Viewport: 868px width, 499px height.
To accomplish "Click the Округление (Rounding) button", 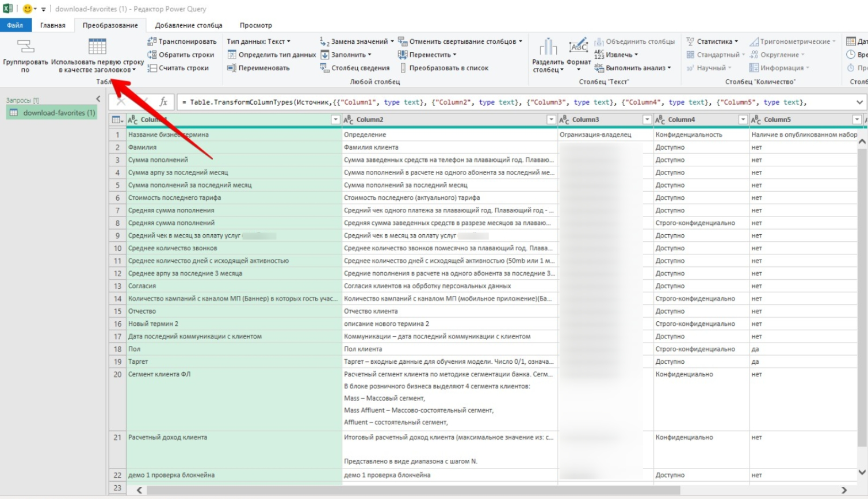I will [x=777, y=55].
